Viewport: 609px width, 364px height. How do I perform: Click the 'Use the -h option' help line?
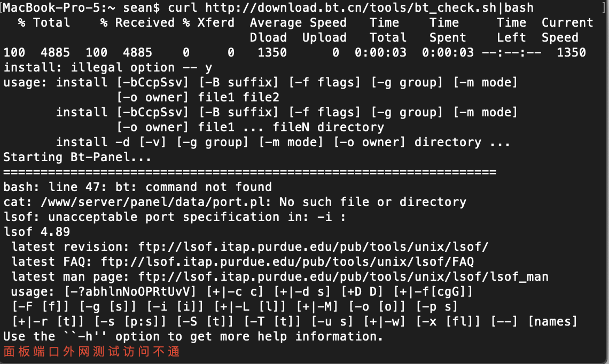pyautogui.click(x=193, y=336)
